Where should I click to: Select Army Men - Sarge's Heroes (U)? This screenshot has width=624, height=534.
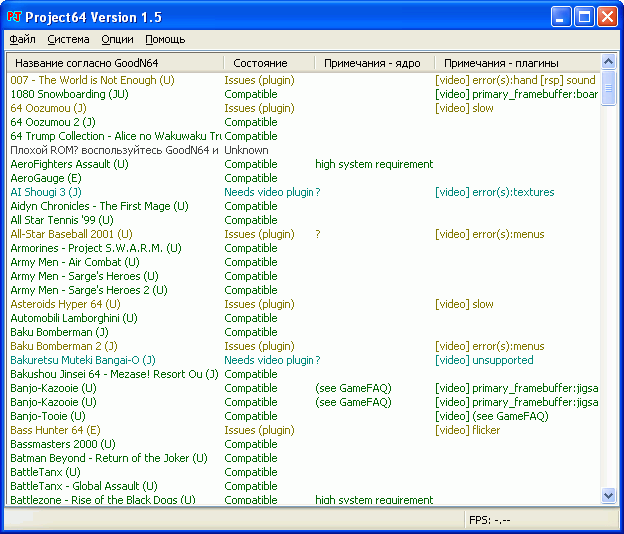84,276
